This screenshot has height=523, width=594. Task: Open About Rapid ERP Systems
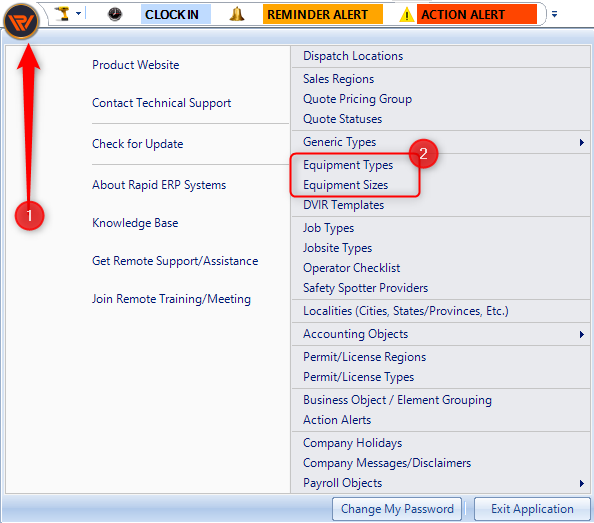coord(159,185)
